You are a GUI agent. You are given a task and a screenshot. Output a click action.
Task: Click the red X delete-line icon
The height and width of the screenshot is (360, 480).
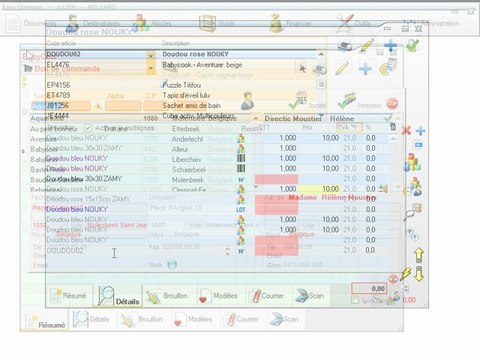(406, 130)
